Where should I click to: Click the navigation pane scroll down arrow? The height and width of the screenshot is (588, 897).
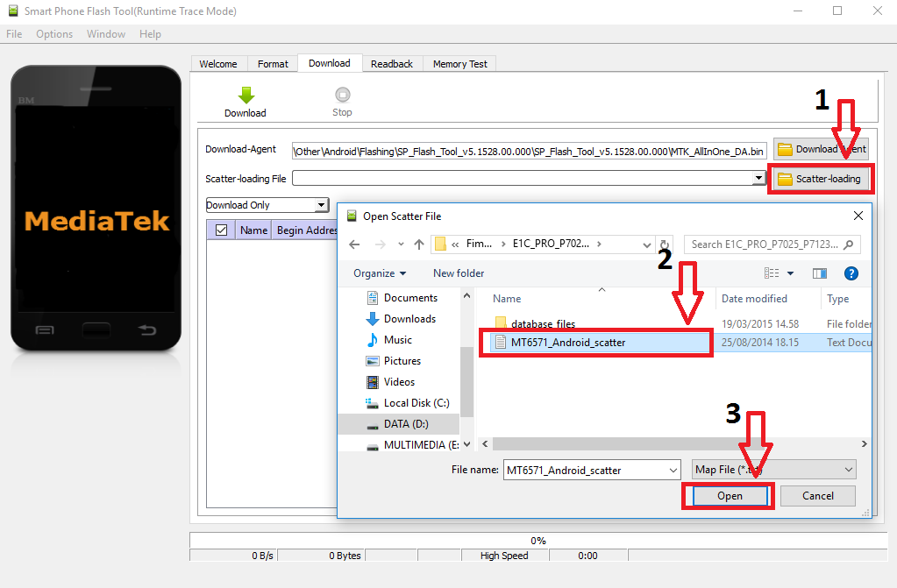[466, 444]
